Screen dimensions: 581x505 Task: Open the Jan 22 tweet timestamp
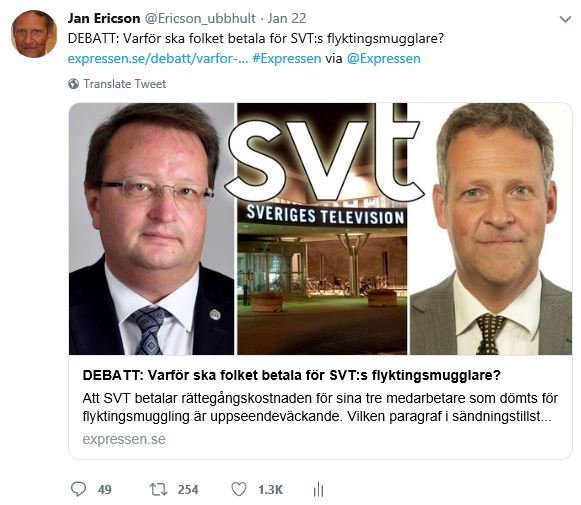(287, 18)
